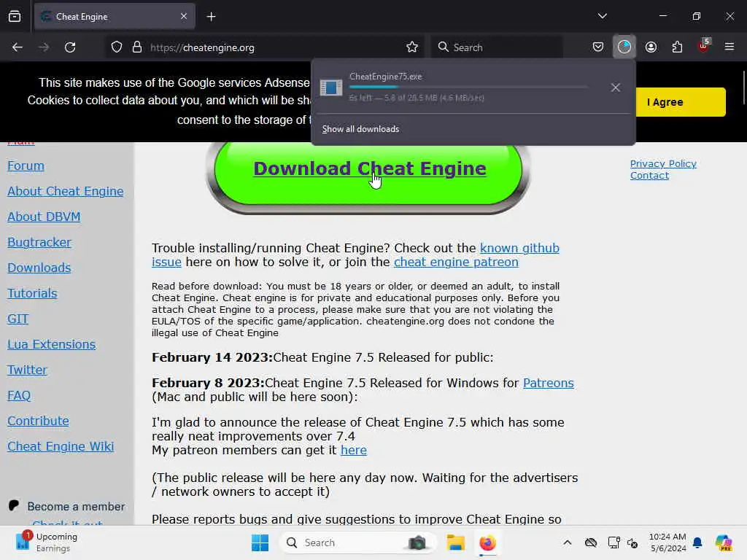Click the taskbar Search box

click(357, 542)
